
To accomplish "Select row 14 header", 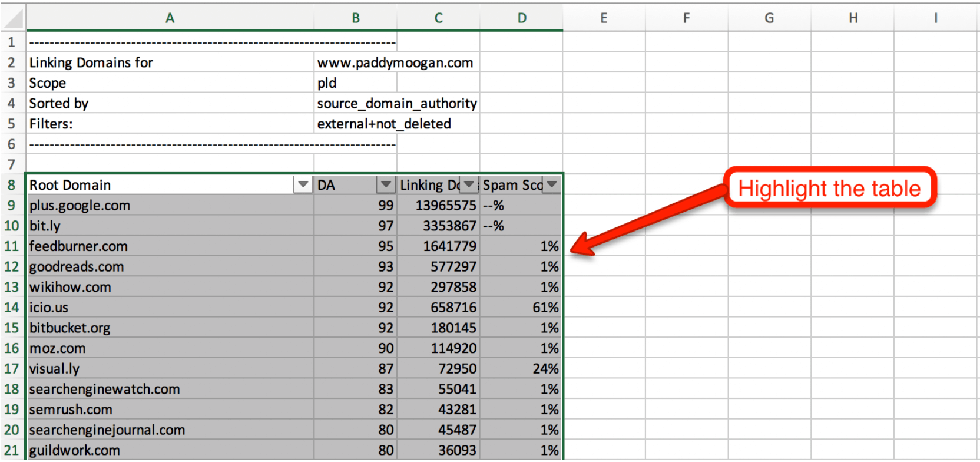I will pyautogui.click(x=12, y=308).
